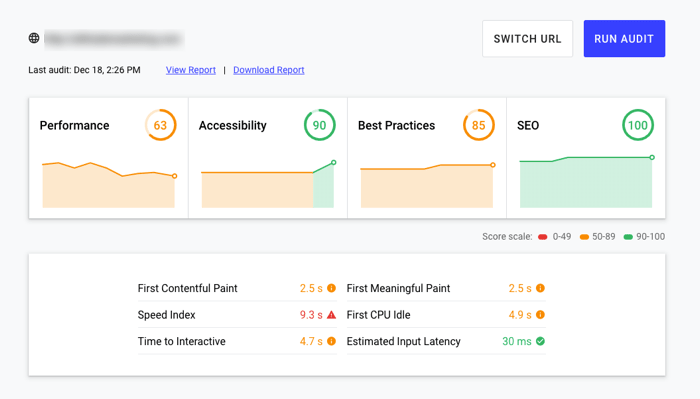Click the 'Accessibility' card title
This screenshot has width=700, height=399.
[233, 125]
